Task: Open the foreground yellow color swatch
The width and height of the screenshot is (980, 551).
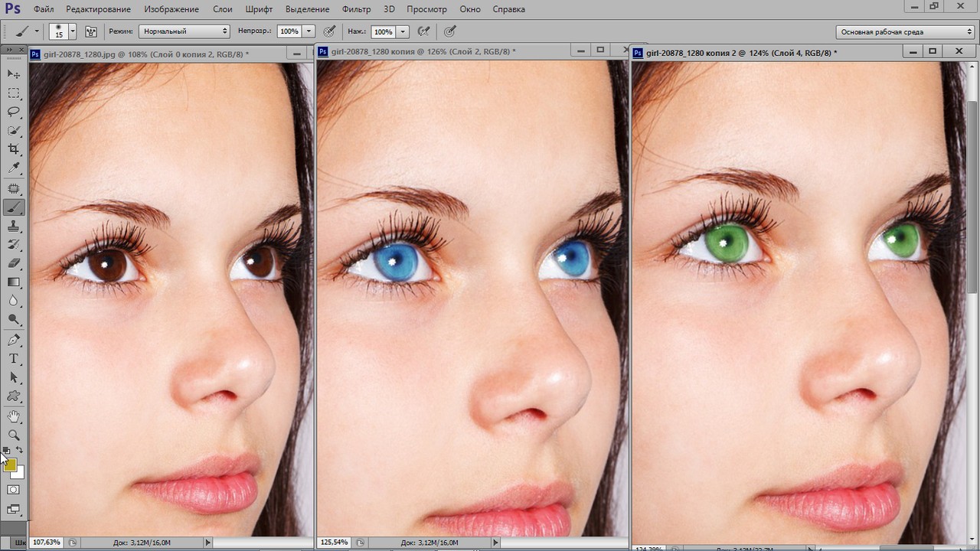Action: [9, 464]
